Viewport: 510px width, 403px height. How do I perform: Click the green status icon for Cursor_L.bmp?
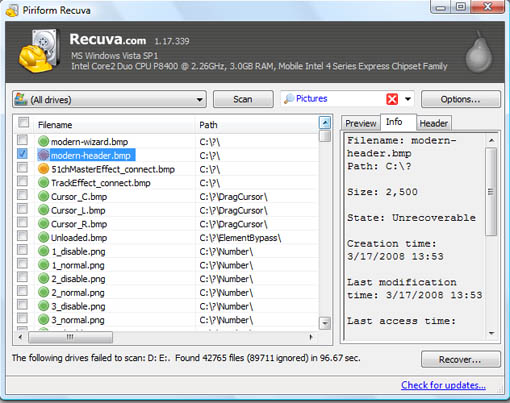(43, 210)
